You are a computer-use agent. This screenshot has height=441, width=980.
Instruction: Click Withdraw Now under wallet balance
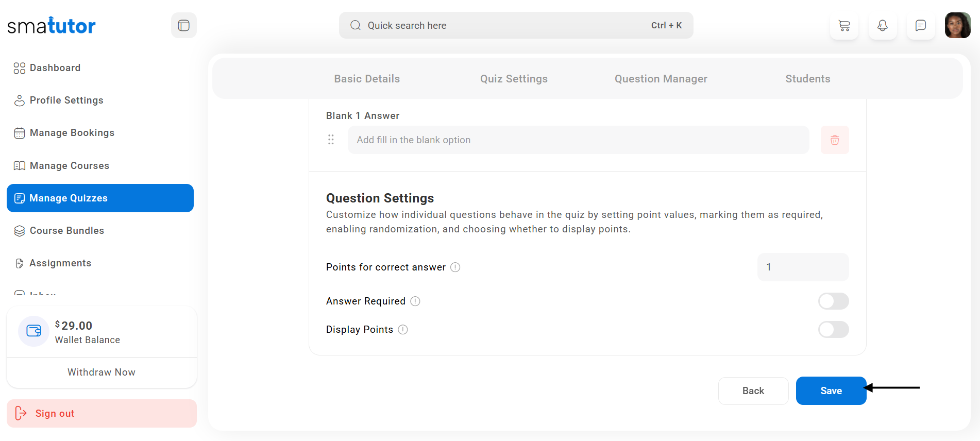[102, 372]
